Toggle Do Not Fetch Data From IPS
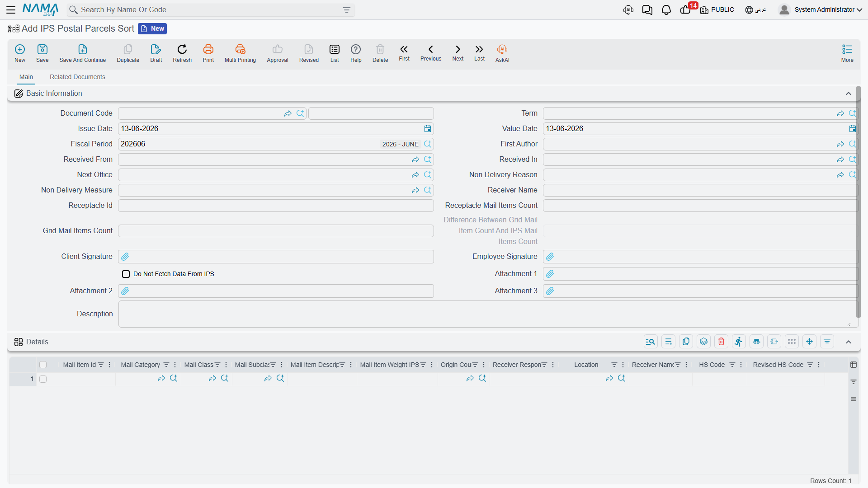The image size is (868, 488). (x=126, y=274)
